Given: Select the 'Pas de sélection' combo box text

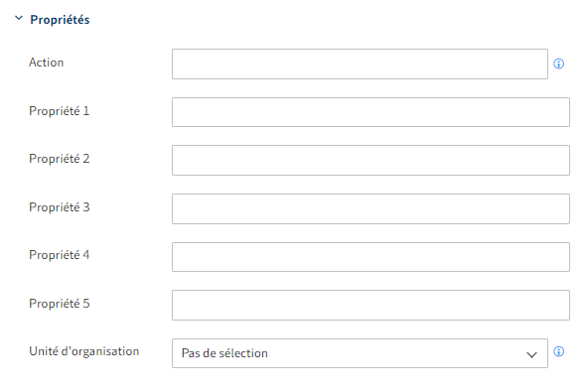Looking at the screenshot, I should (x=224, y=353).
